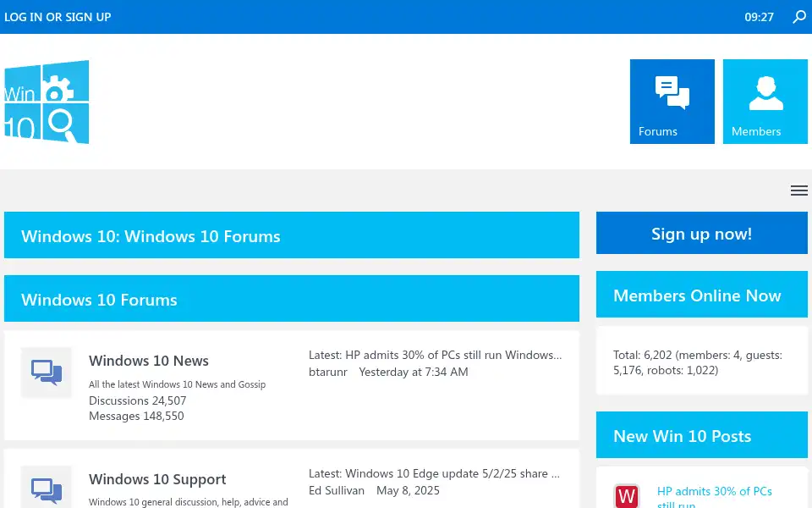Click the Win 10 site logo
Viewport: 812px width, 508px height.
pos(47,102)
